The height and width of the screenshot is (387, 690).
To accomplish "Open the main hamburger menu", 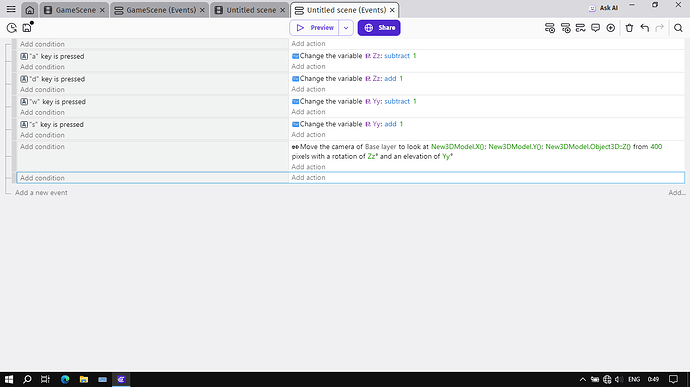I will [x=11, y=9].
